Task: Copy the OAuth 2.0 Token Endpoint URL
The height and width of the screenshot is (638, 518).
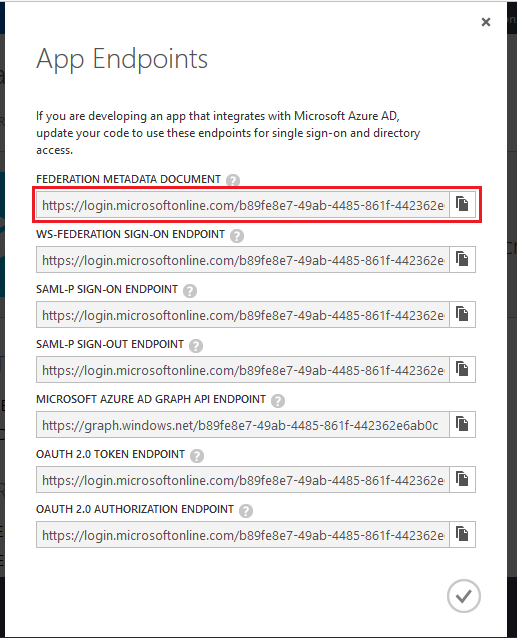Action: click(463, 479)
